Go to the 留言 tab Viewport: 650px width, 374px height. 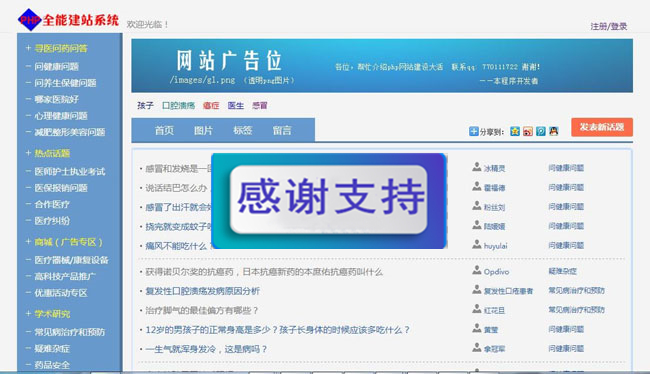tap(282, 131)
